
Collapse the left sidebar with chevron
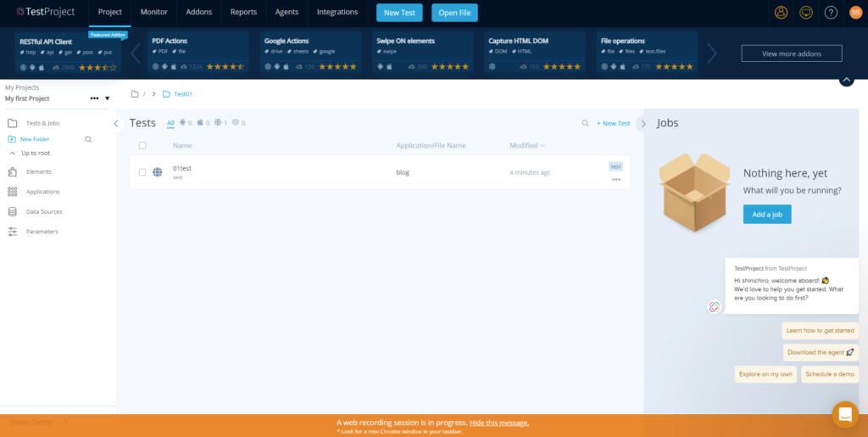(115, 124)
